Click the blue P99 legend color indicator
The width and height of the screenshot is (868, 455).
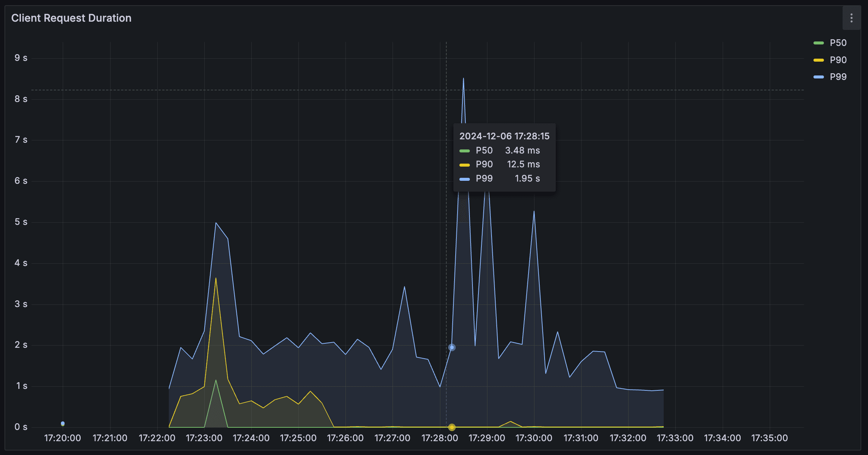pos(818,77)
